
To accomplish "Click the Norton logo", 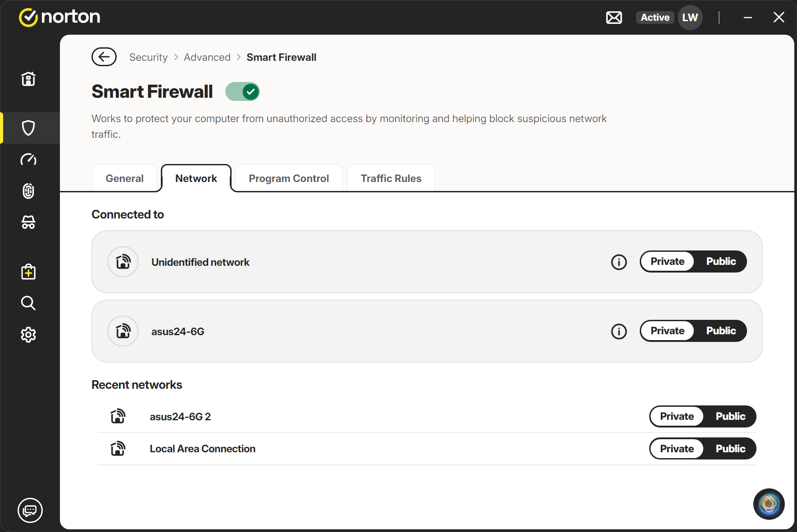I will pyautogui.click(x=59, y=17).
